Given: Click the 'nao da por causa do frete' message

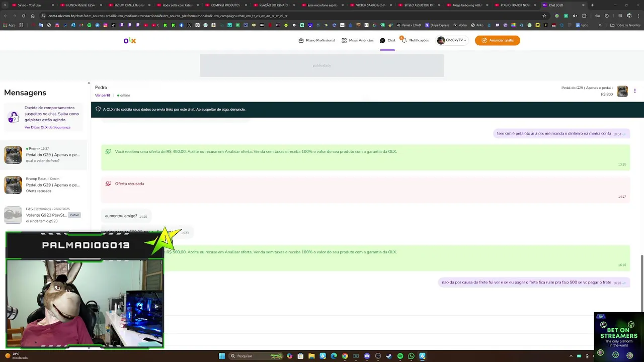Looking at the screenshot, I should [x=534, y=282].
